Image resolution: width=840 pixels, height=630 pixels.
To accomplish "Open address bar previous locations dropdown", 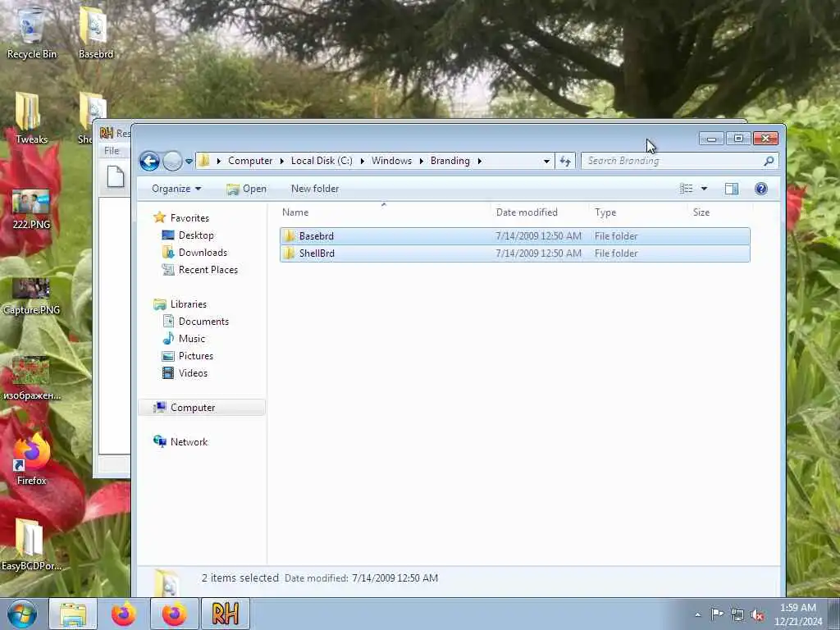I will click(546, 161).
